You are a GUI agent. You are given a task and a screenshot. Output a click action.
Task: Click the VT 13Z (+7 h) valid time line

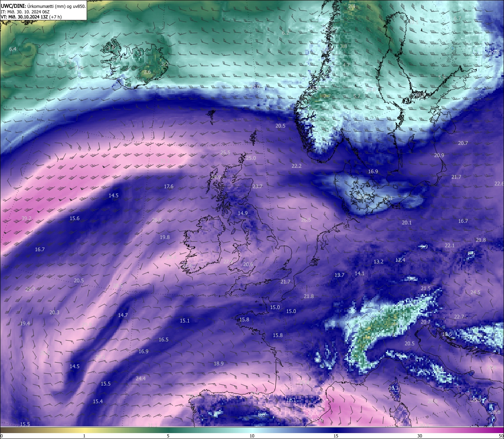coord(31,17)
